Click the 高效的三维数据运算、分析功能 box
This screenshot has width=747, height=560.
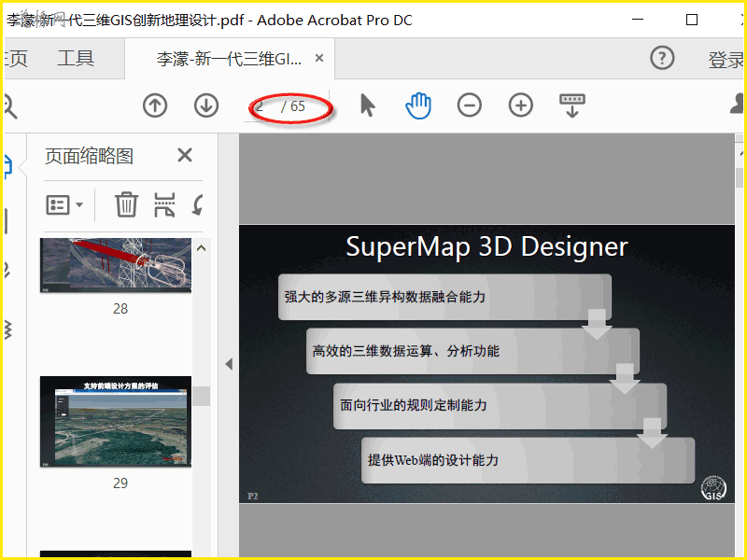(x=472, y=351)
